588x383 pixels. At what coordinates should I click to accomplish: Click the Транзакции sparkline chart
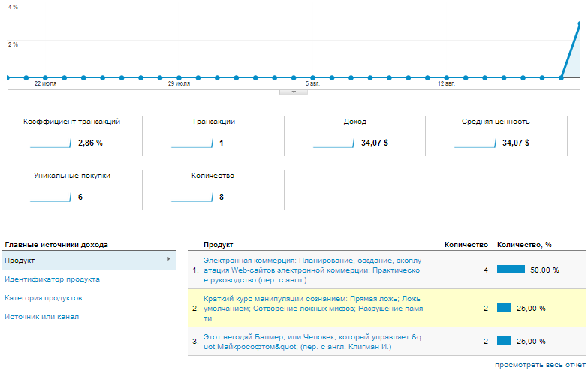click(192, 143)
